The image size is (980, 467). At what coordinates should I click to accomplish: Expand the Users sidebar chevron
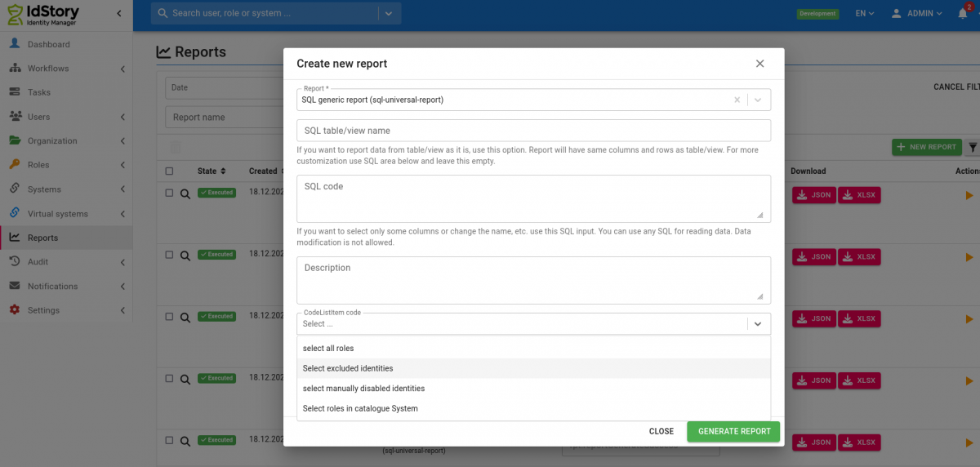pos(122,117)
